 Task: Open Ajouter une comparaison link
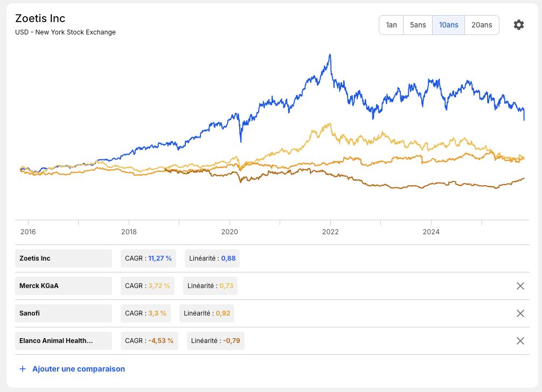click(x=79, y=369)
